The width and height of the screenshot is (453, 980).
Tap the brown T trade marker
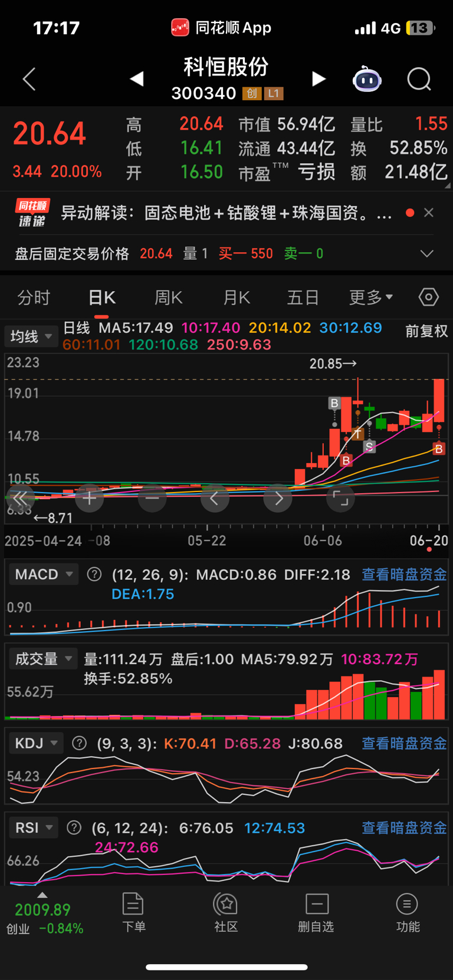pyautogui.click(x=357, y=434)
